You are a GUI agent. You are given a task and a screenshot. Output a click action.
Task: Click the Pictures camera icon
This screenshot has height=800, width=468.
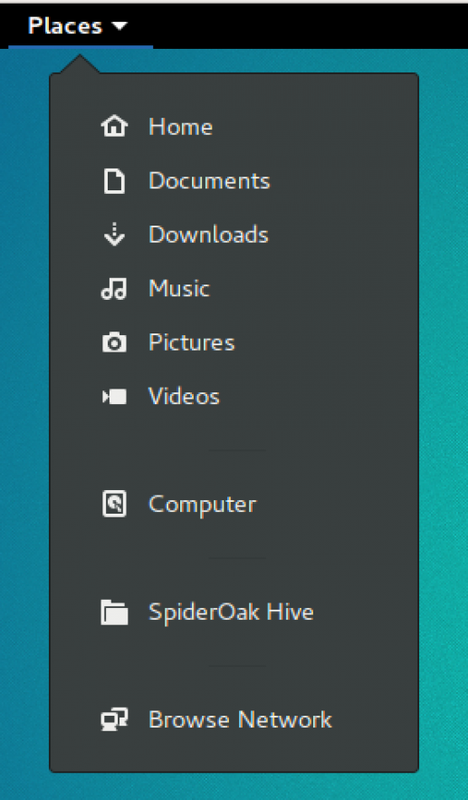pyautogui.click(x=114, y=342)
